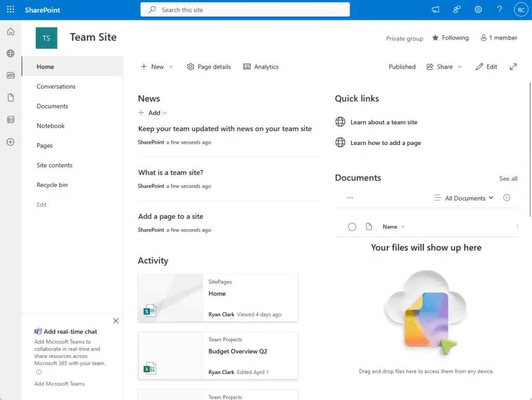Click the Private group label

click(404, 38)
